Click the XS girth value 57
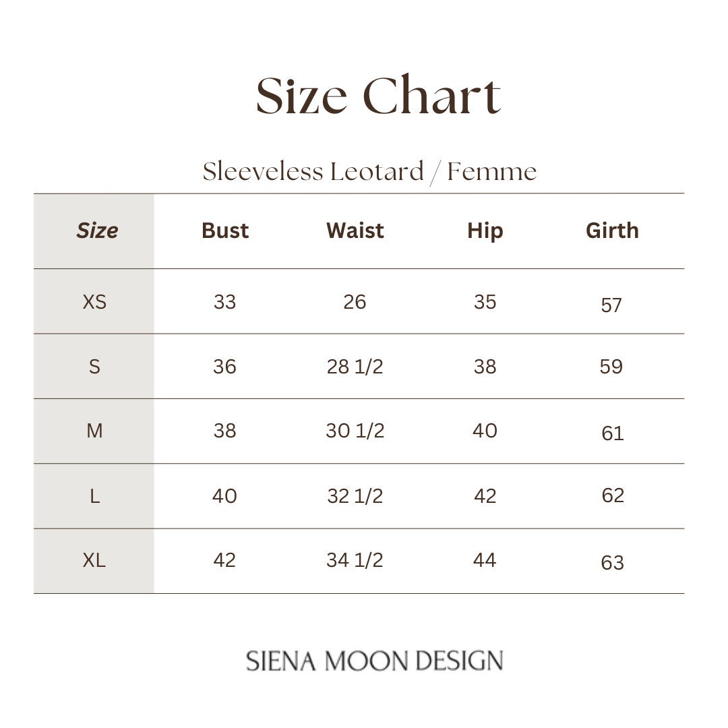Screen dimensions: 728x728 coord(611,305)
